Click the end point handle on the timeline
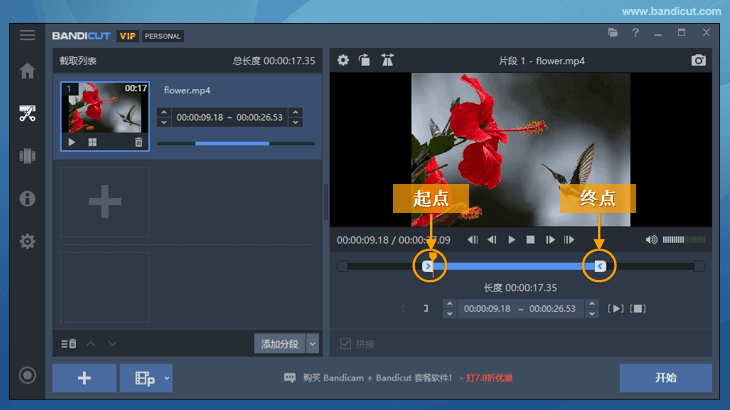Screen dimensions: 730x410 point(601,266)
